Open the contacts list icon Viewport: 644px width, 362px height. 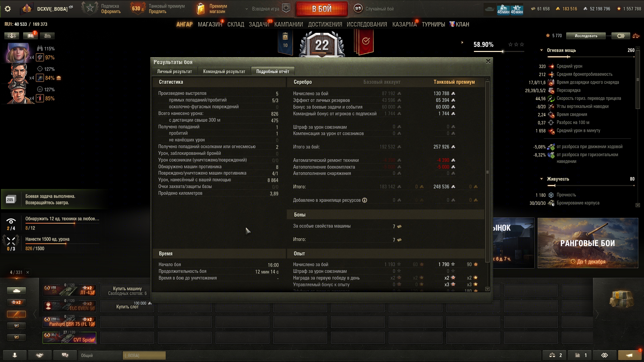click(x=15, y=355)
